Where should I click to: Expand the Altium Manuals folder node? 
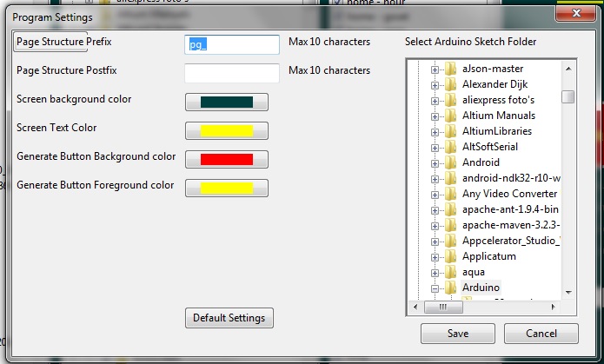pos(435,116)
